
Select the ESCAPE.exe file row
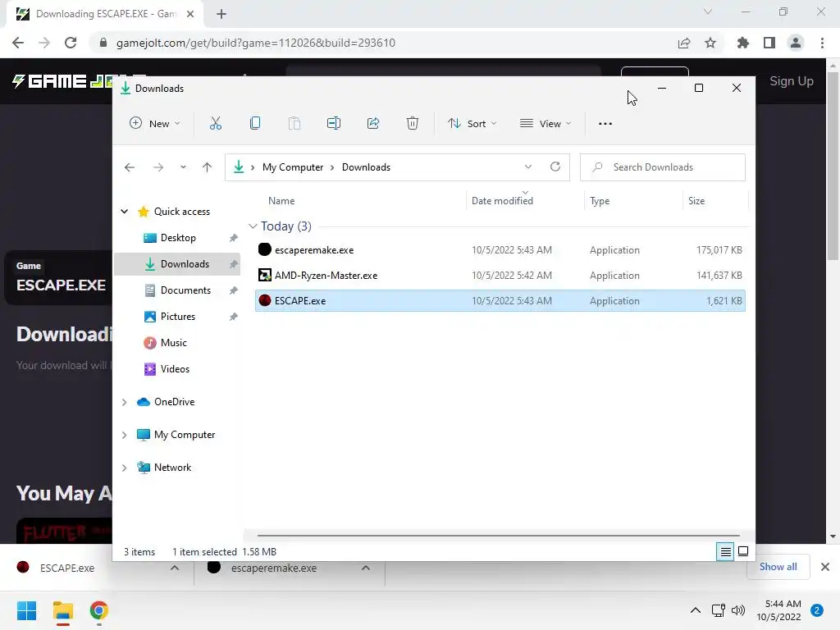point(500,300)
